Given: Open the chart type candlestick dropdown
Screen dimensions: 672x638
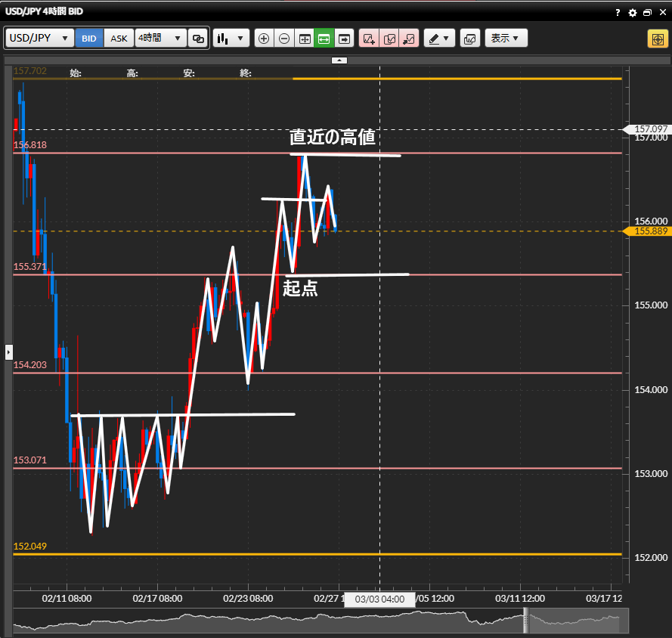Looking at the screenshot, I should coord(231,39).
